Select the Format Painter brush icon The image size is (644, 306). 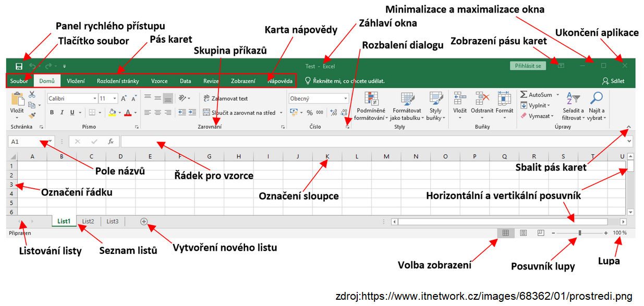32,115
